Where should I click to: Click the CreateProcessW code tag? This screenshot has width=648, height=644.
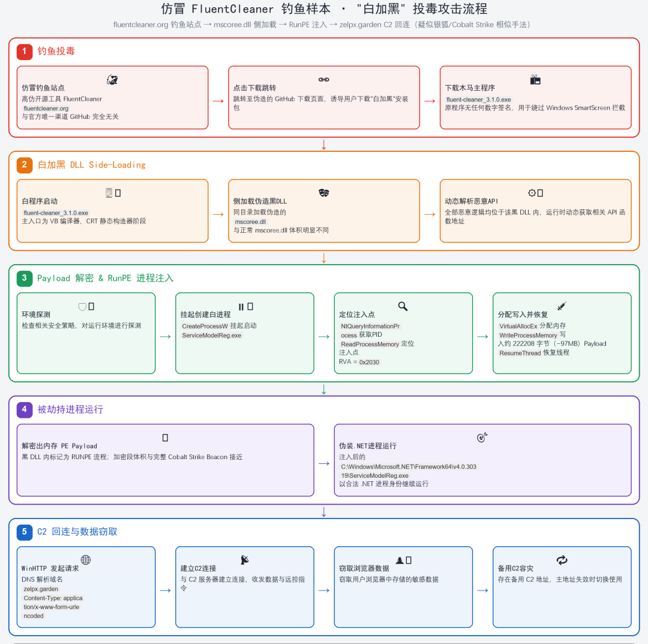point(205,326)
